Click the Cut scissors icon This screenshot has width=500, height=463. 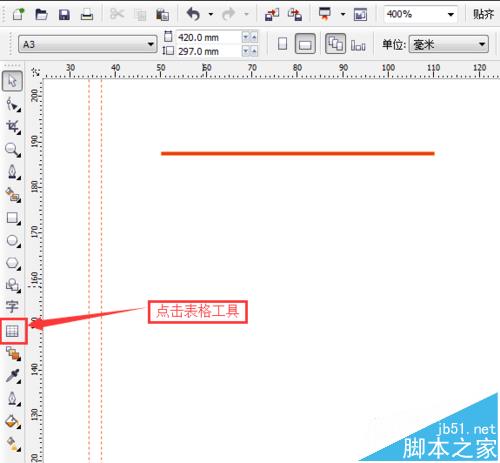117,14
